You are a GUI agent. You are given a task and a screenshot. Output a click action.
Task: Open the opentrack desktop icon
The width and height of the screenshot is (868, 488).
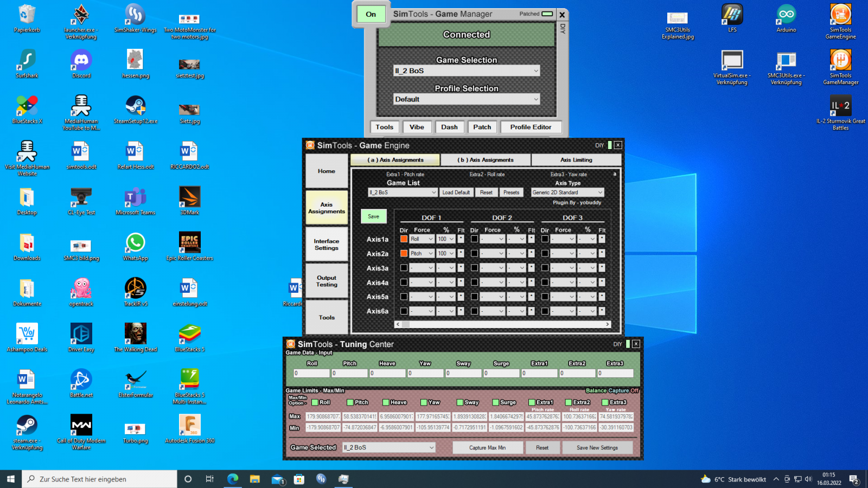pos(81,292)
